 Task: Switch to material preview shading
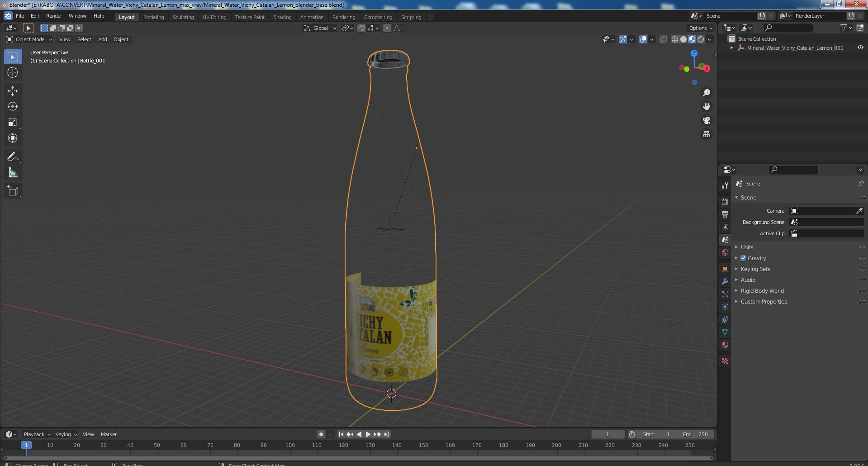coord(692,39)
